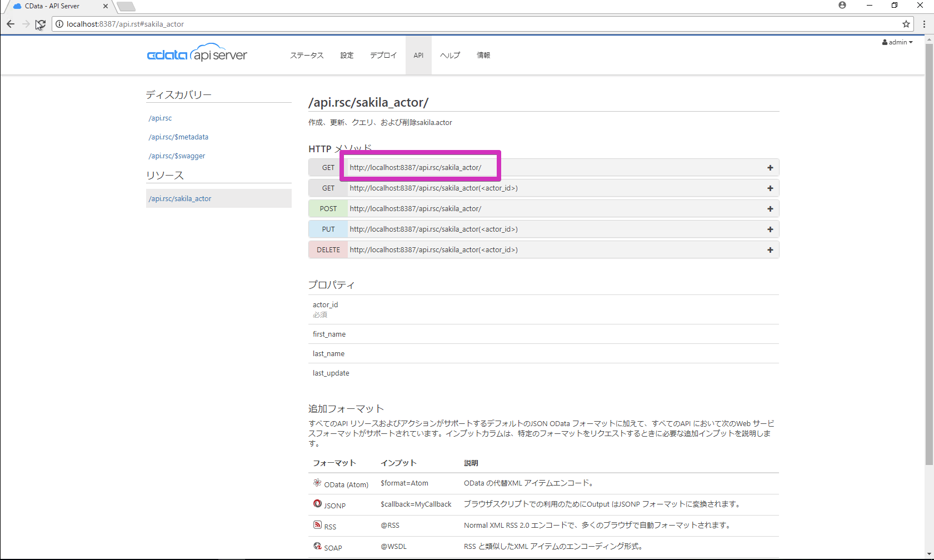Click the CData API Server logo
The width and height of the screenshot is (934, 560).
click(x=197, y=53)
